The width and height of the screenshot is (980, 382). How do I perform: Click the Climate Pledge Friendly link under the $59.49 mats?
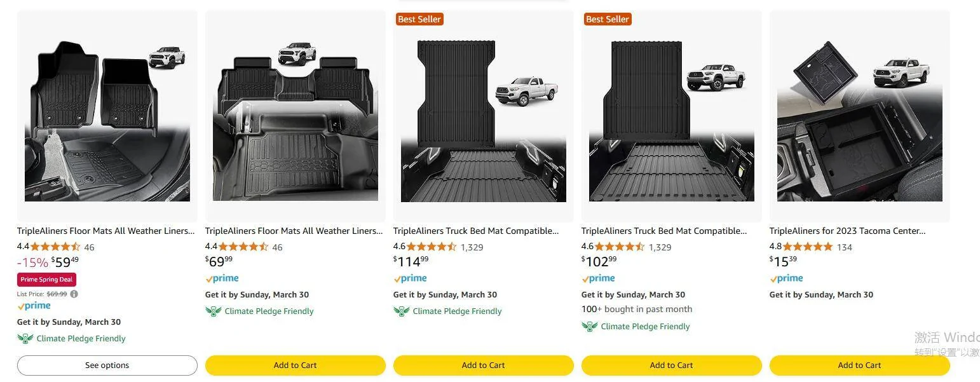(x=81, y=339)
